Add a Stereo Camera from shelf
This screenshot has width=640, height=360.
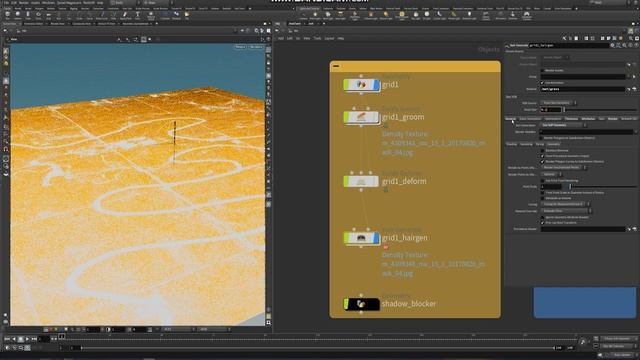click(x=486, y=15)
